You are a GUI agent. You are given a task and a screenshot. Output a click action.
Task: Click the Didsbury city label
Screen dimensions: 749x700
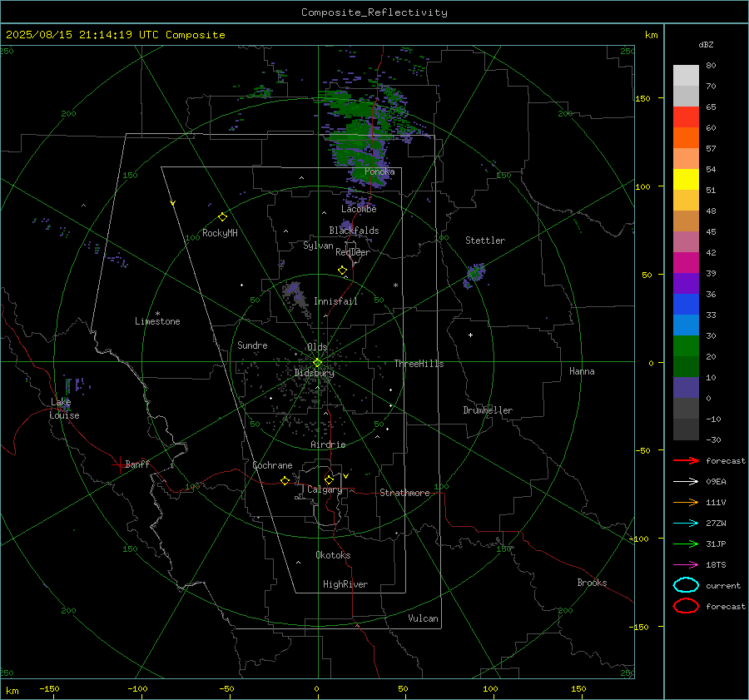click(314, 373)
